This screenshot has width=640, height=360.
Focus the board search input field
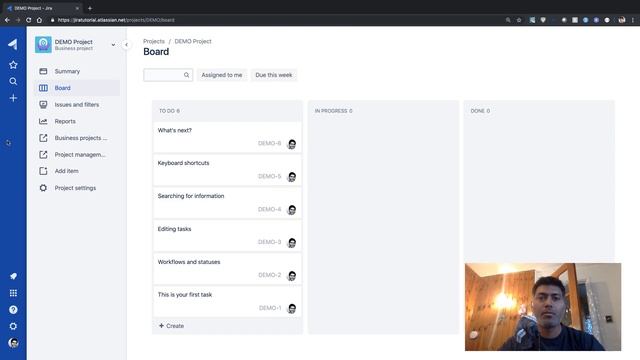(168, 75)
